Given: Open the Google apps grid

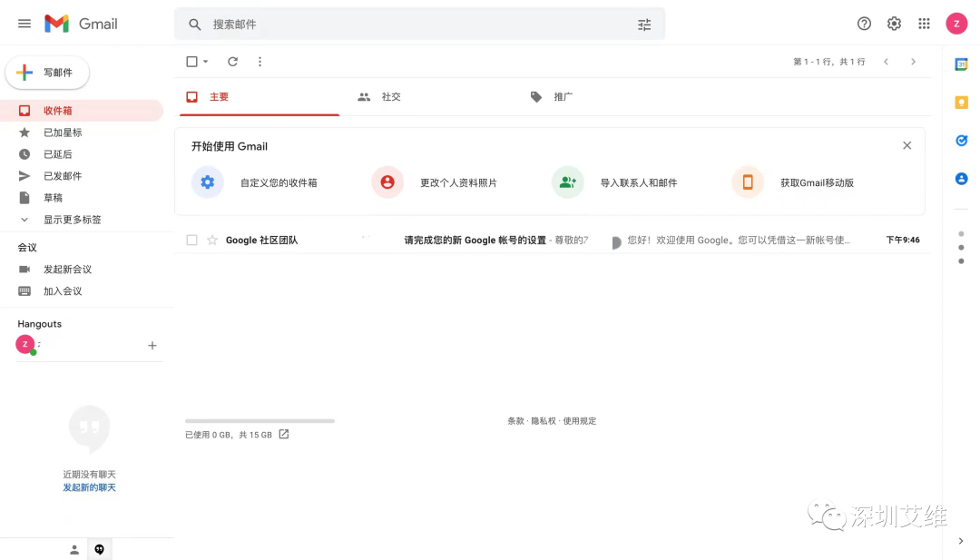Looking at the screenshot, I should pyautogui.click(x=924, y=24).
